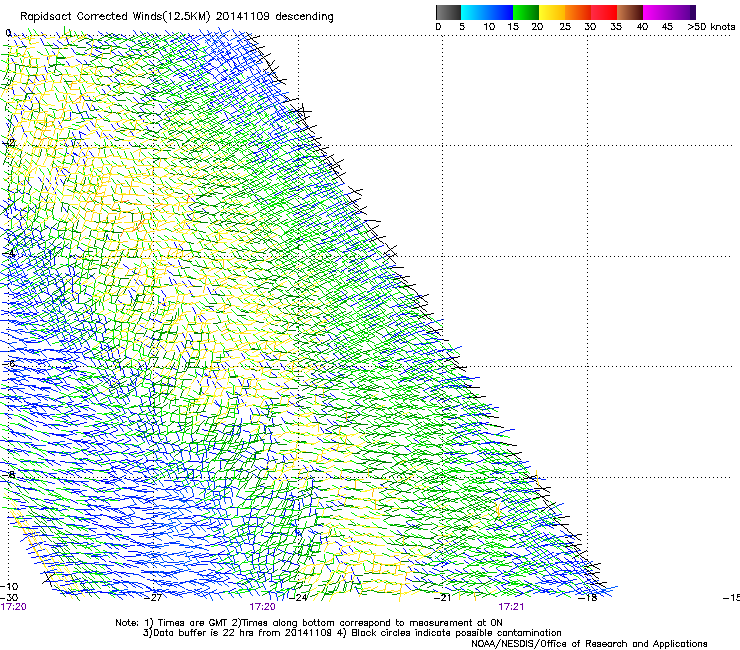Viewport: 740px width, 650px height.
Task: Click the '-21' longitude axis label
Action: click(x=443, y=598)
